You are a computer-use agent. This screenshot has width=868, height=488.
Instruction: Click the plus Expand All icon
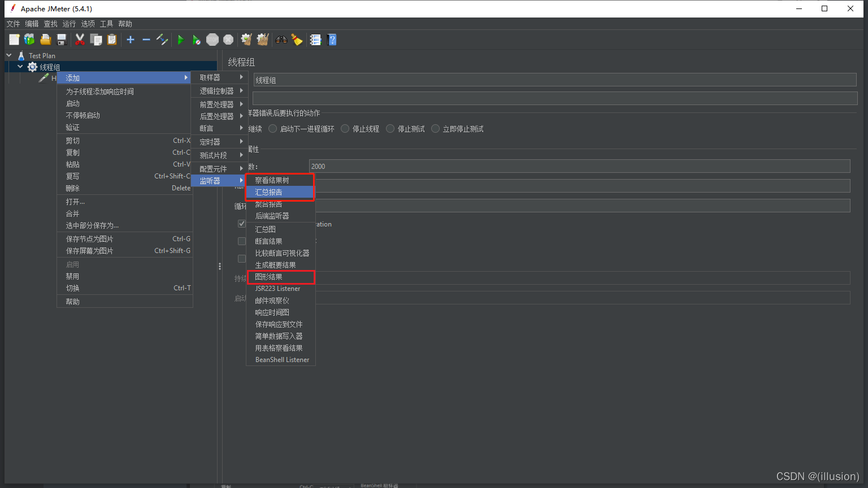(131, 40)
